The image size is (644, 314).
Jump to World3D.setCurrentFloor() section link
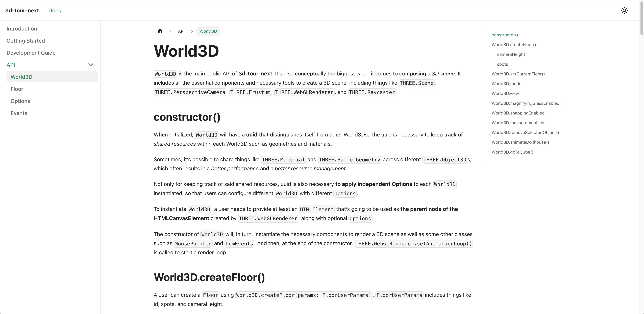click(x=518, y=74)
